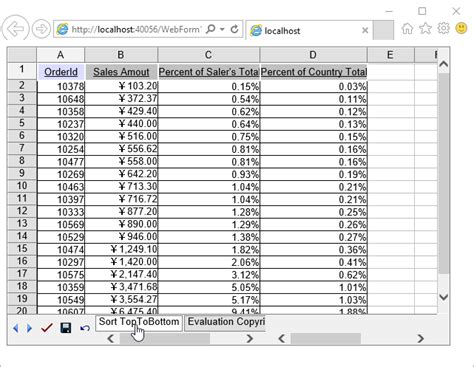
Task: Click cell showing 0.75%
Action: coord(209,137)
